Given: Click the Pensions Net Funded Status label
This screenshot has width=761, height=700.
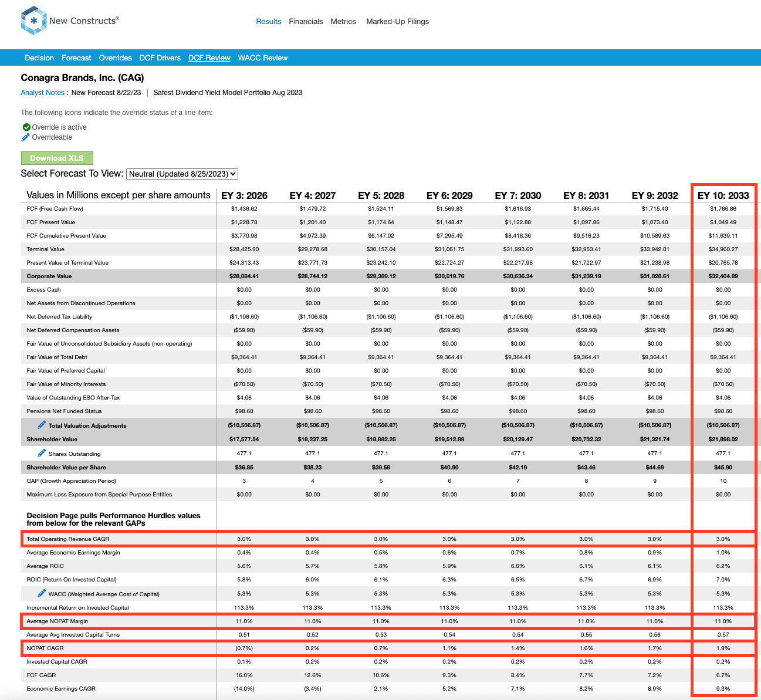Looking at the screenshot, I should pyautogui.click(x=64, y=411).
